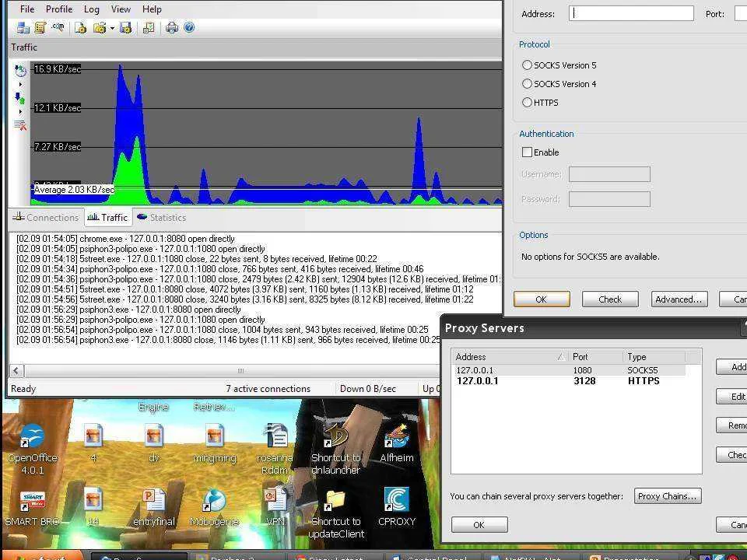Click the Open Profile folder toolbar icon
Image resolution: width=747 pixels, height=560 pixels.
click(100, 28)
